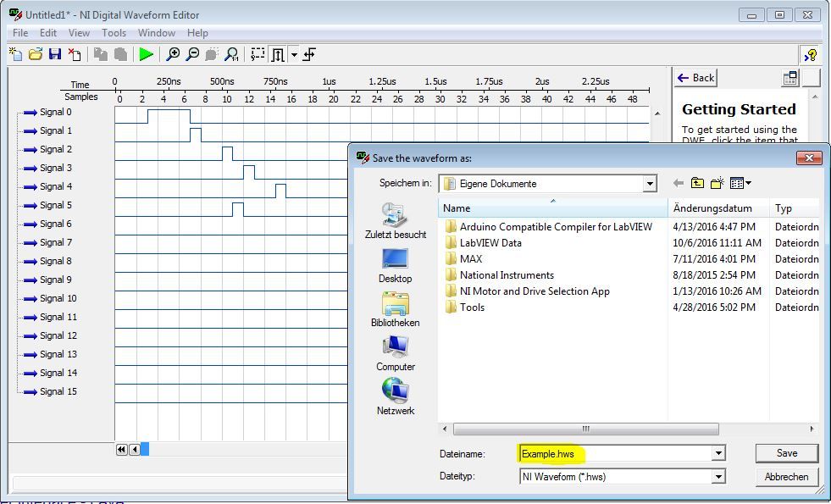This screenshot has height=504, width=831.
Task: Click the blue waveform scroll position thumb
Action: [x=145, y=450]
